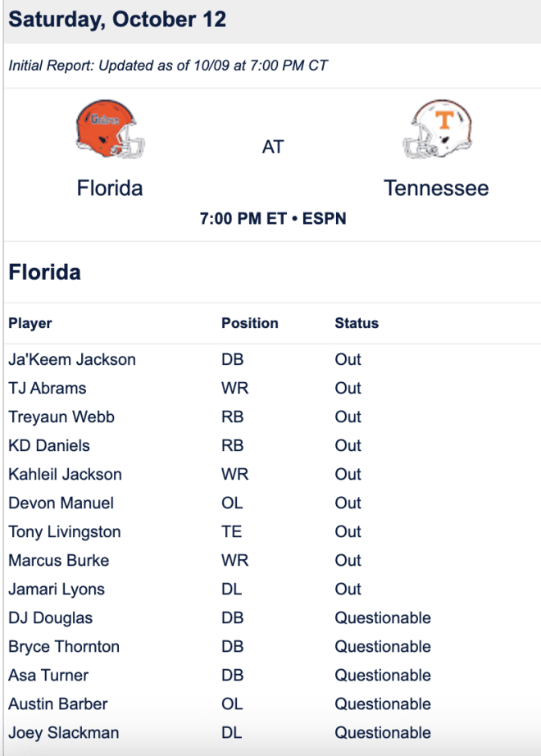
Task: Select the Ja'Keem Jackson row
Action: pos(272,359)
